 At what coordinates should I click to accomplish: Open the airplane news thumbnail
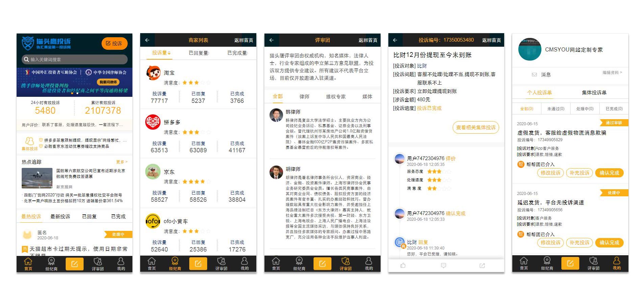click(x=37, y=178)
